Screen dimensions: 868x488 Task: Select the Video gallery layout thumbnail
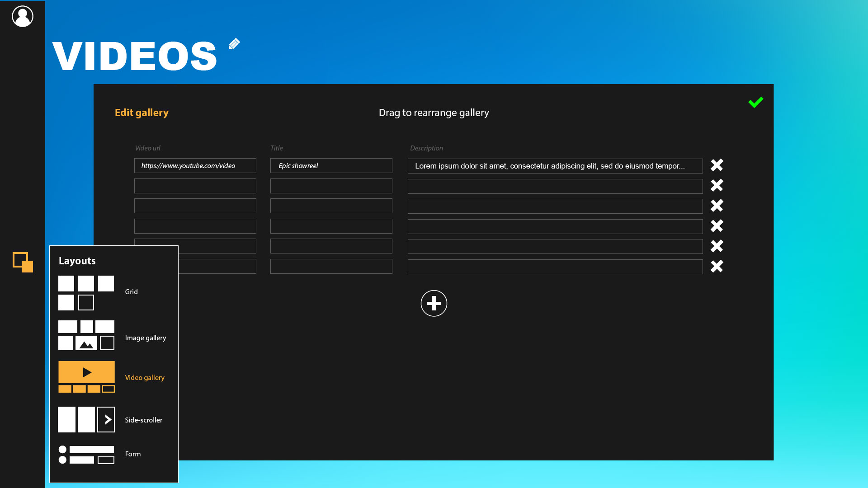coord(86,377)
